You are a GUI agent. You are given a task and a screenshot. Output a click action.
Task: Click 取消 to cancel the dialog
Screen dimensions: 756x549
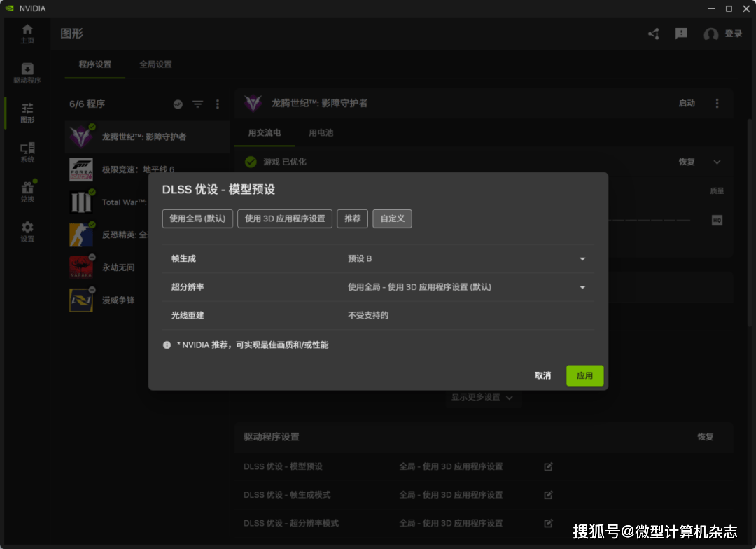(543, 375)
